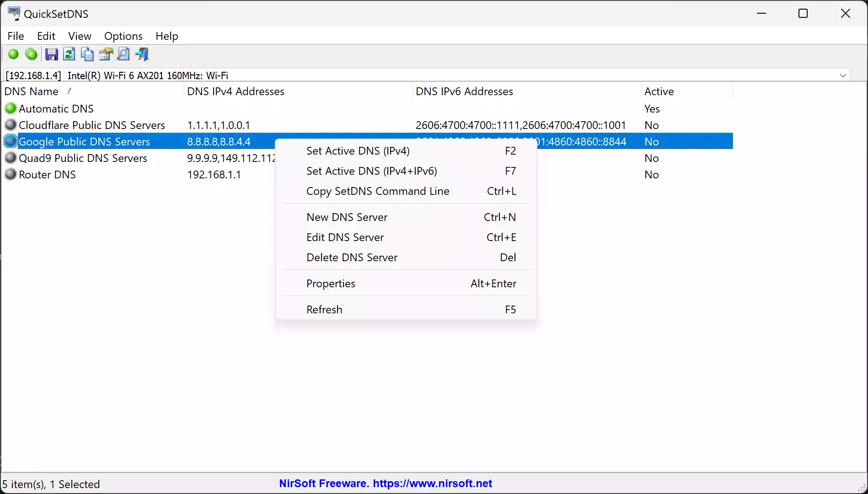Screen dimensions: 868x494
Task: Open the Edit menu
Action: [x=46, y=36]
